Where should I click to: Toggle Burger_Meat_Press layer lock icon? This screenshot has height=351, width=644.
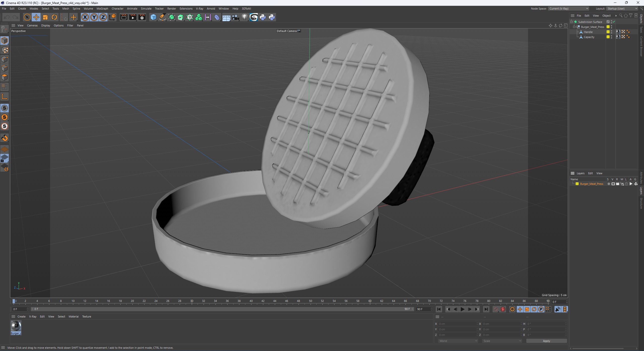click(626, 184)
